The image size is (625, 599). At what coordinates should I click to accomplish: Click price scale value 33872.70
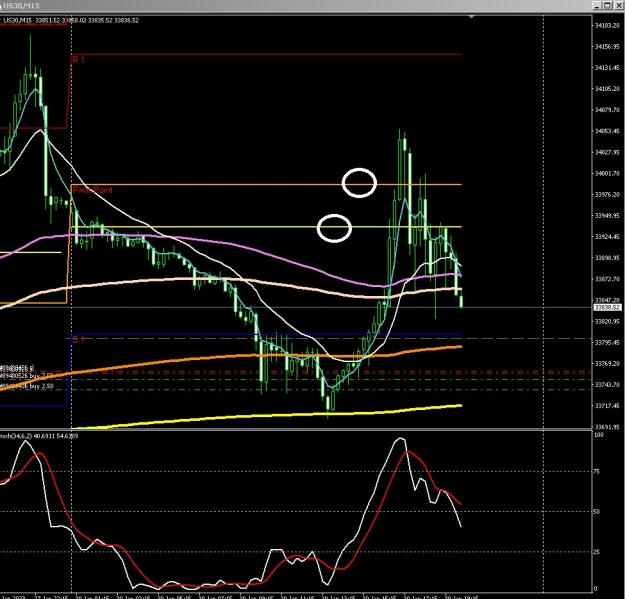(x=607, y=279)
